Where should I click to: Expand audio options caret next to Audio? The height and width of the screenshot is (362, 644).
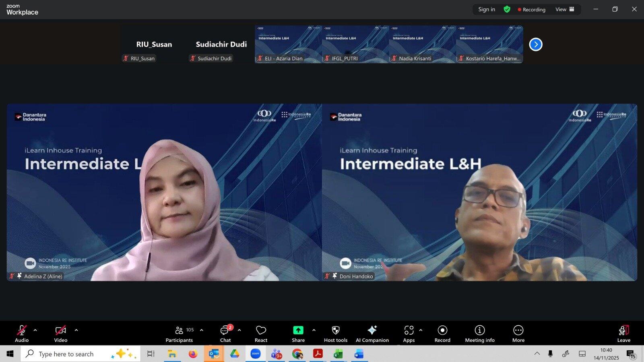tap(35, 330)
